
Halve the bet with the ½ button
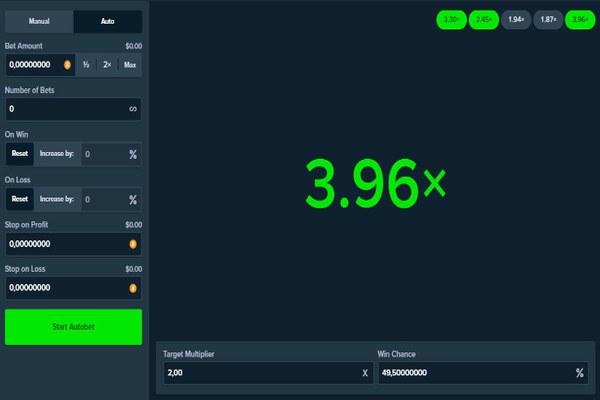(86, 65)
